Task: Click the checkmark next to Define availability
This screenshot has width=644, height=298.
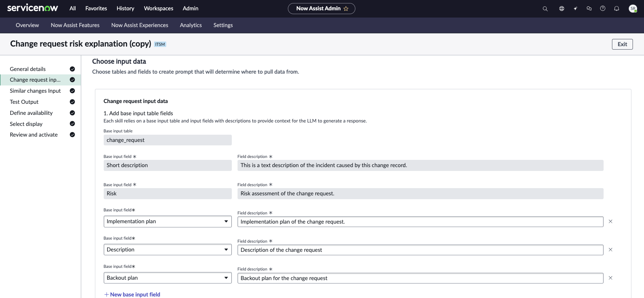Action: (x=72, y=113)
